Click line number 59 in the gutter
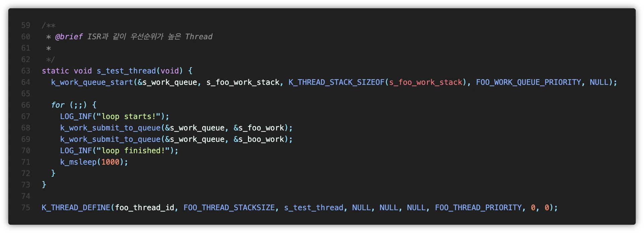This screenshot has width=644, height=233. [x=25, y=25]
